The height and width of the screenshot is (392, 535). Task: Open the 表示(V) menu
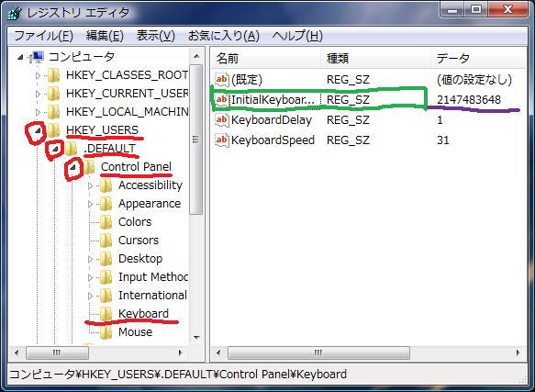point(156,36)
